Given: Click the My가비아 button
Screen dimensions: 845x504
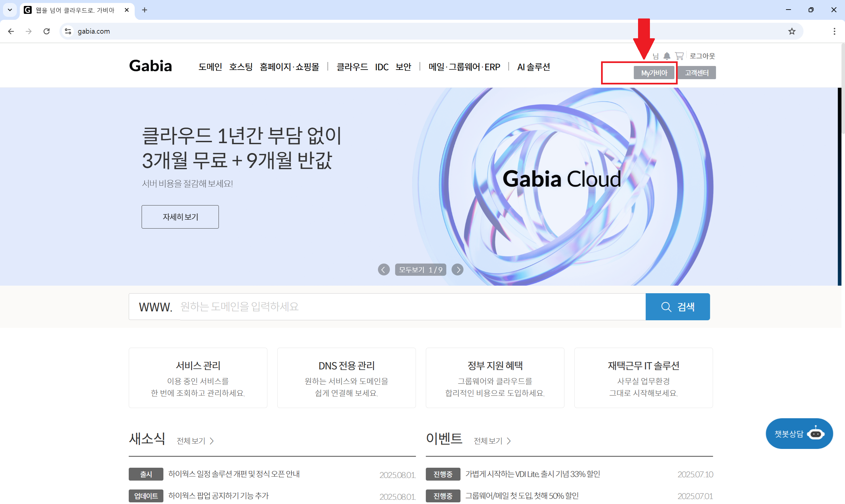Looking at the screenshot, I should click(x=654, y=73).
